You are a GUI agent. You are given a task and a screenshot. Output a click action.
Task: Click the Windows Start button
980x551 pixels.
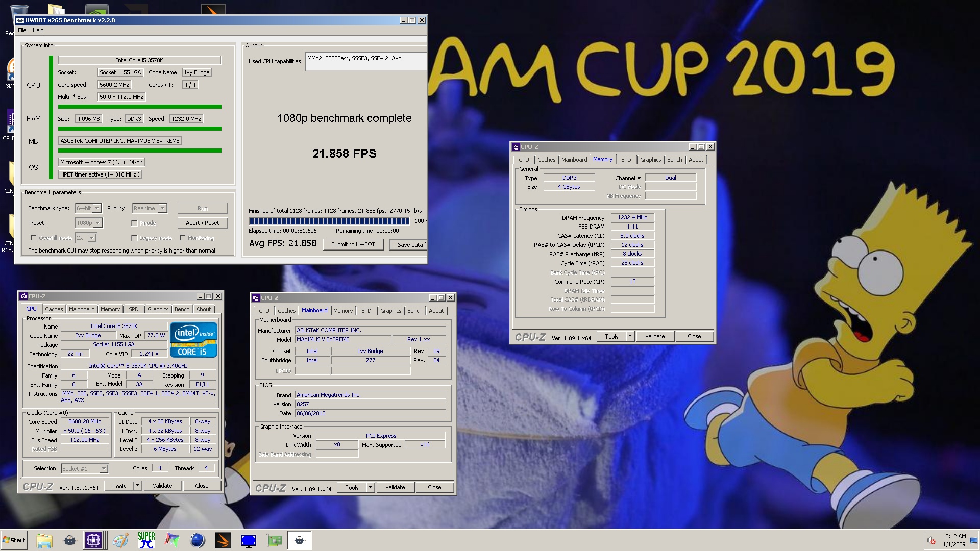click(14, 540)
